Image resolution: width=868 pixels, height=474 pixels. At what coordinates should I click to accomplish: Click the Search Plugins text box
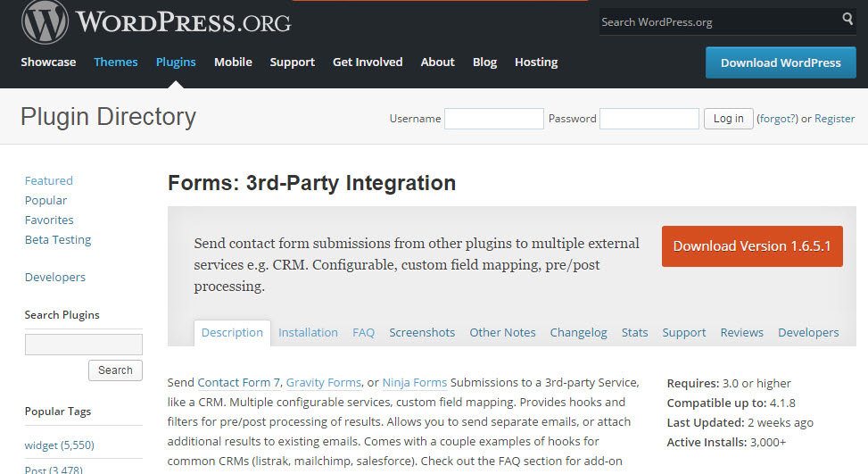(x=84, y=345)
